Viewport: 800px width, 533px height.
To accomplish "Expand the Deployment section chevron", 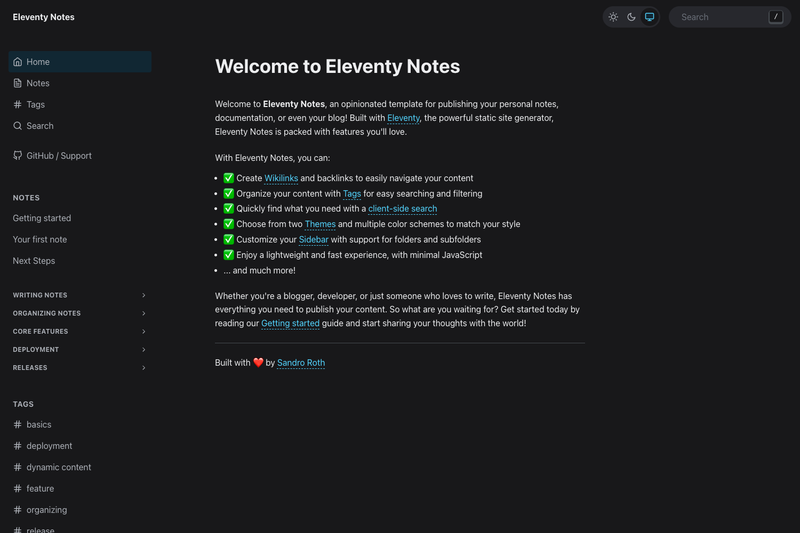I will pos(144,349).
